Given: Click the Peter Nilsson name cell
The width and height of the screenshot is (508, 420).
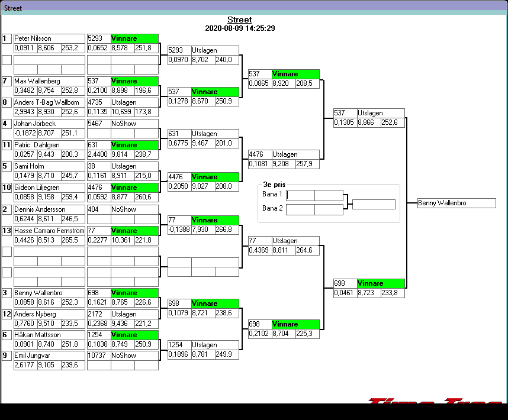Looking at the screenshot, I should 49,38.
